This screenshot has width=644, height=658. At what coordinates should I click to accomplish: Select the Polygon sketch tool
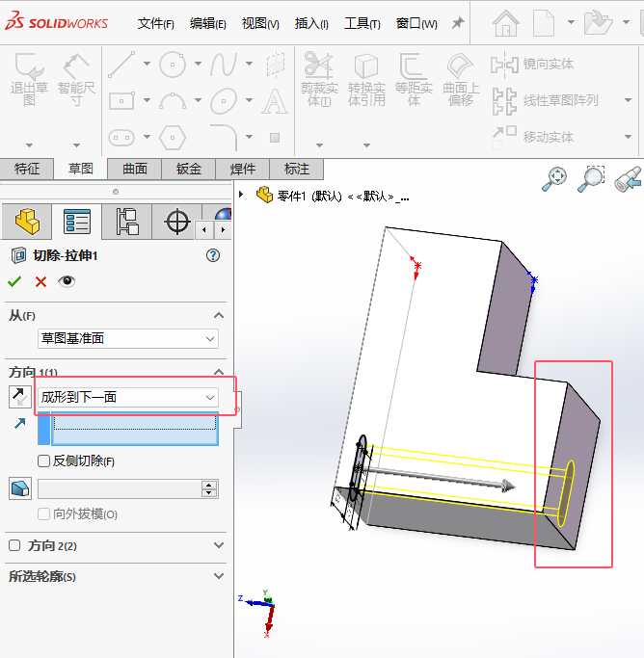point(173,137)
